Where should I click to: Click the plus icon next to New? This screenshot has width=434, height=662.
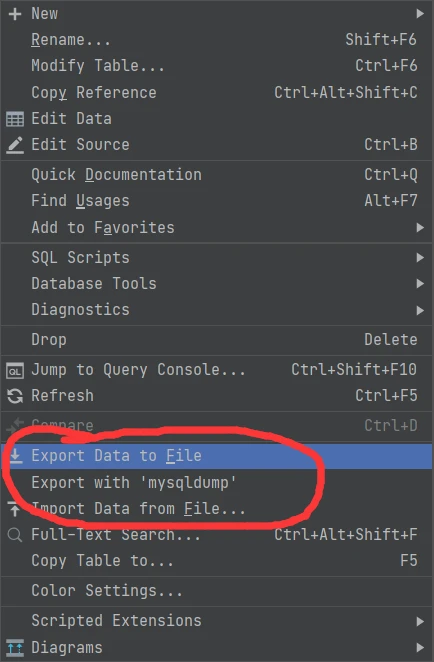[x=15, y=14]
